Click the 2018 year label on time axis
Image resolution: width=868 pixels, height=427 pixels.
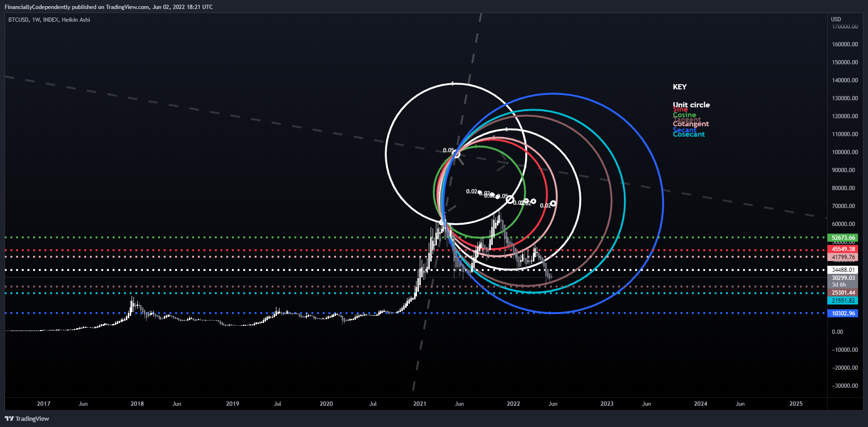coord(137,404)
